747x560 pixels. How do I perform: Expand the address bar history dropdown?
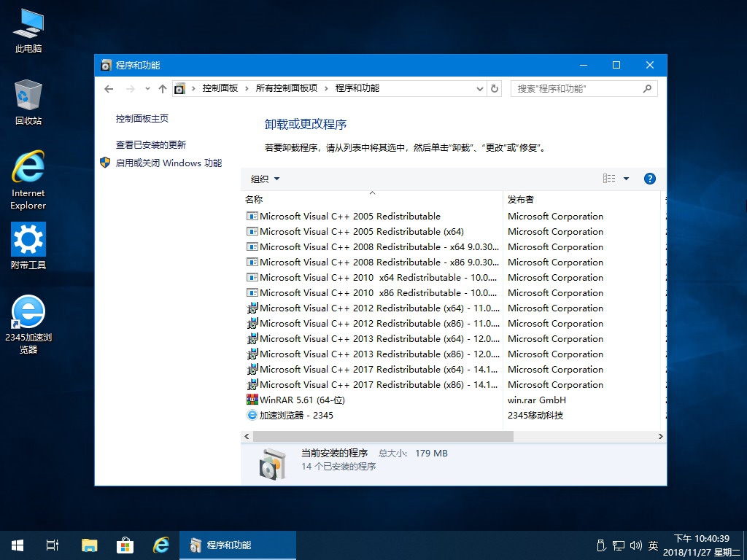pyautogui.click(x=480, y=88)
